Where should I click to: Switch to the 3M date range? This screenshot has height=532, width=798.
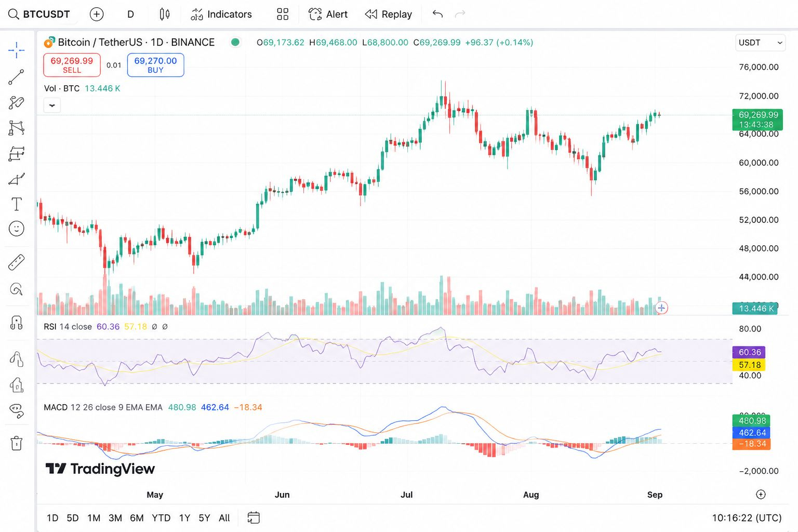click(x=115, y=518)
